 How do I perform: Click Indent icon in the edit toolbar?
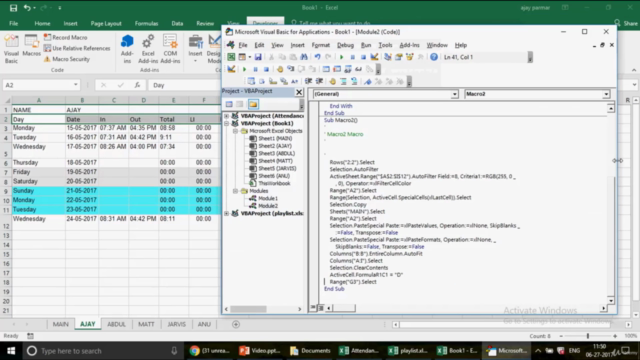[x=309, y=82]
